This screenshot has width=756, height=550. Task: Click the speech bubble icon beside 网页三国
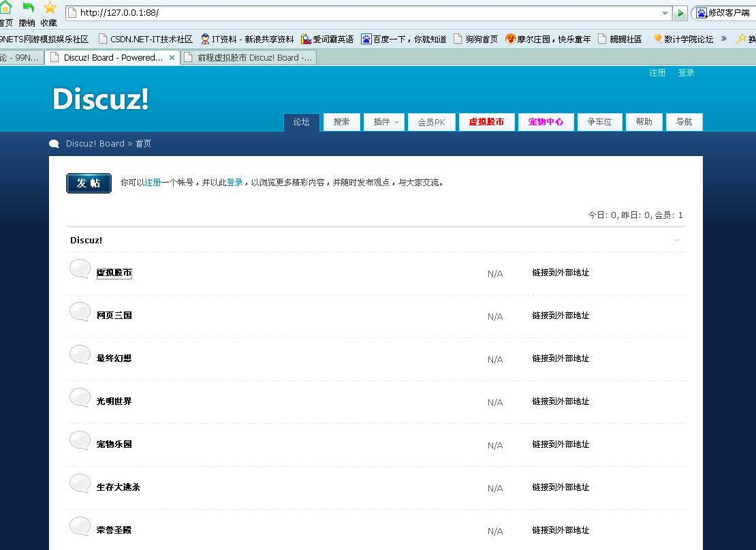pyautogui.click(x=80, y=312)
